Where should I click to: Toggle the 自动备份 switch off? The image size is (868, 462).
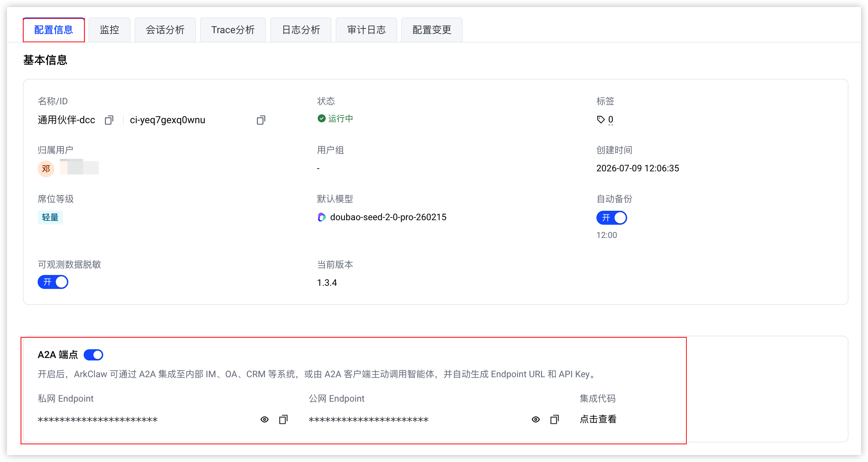coord(611,218)
